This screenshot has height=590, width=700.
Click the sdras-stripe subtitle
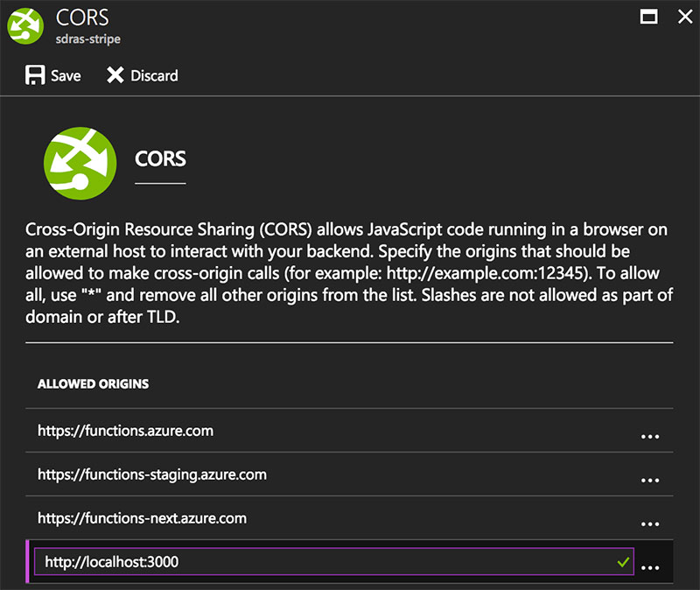pyautogui.click(x=88, y=39)
